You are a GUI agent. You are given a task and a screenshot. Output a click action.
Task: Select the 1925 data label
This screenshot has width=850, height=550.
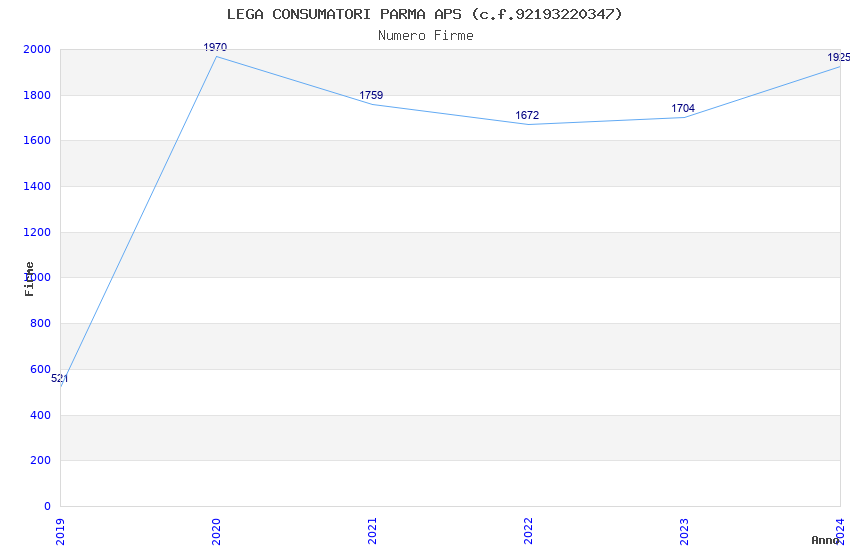[839, 57]
